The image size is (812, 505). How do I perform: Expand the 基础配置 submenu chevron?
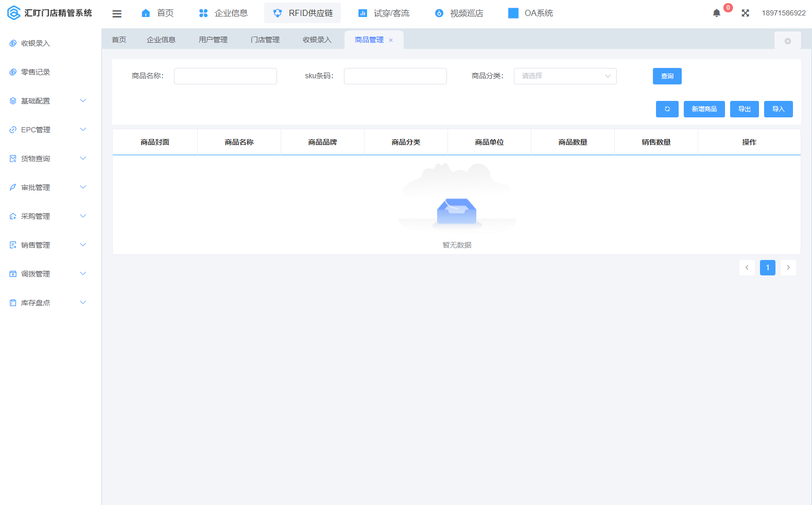[83, 101]
